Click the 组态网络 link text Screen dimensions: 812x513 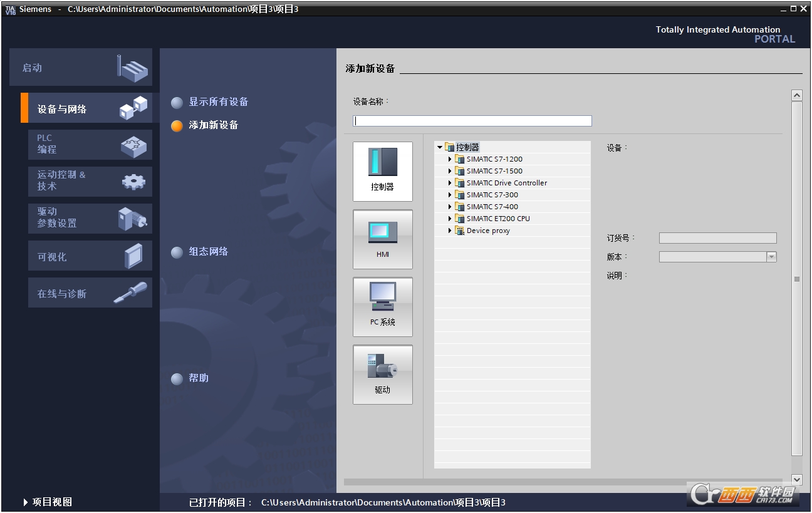209,251
